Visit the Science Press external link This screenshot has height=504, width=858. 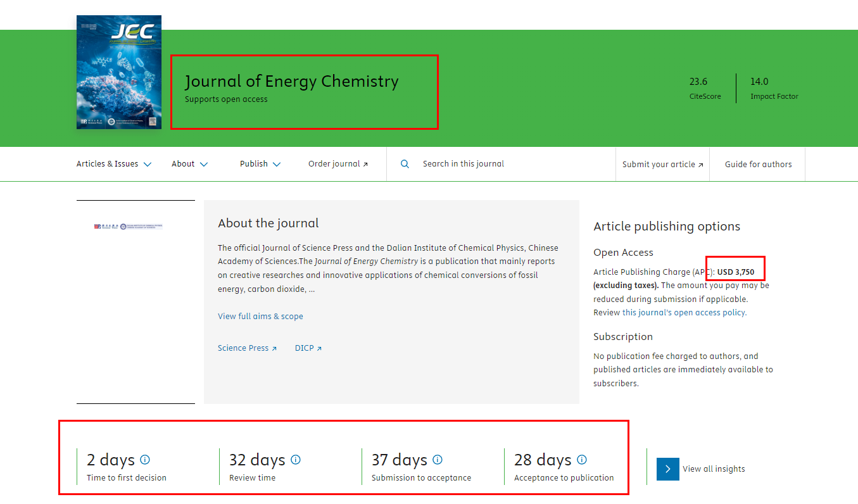[x=247, y=348]
